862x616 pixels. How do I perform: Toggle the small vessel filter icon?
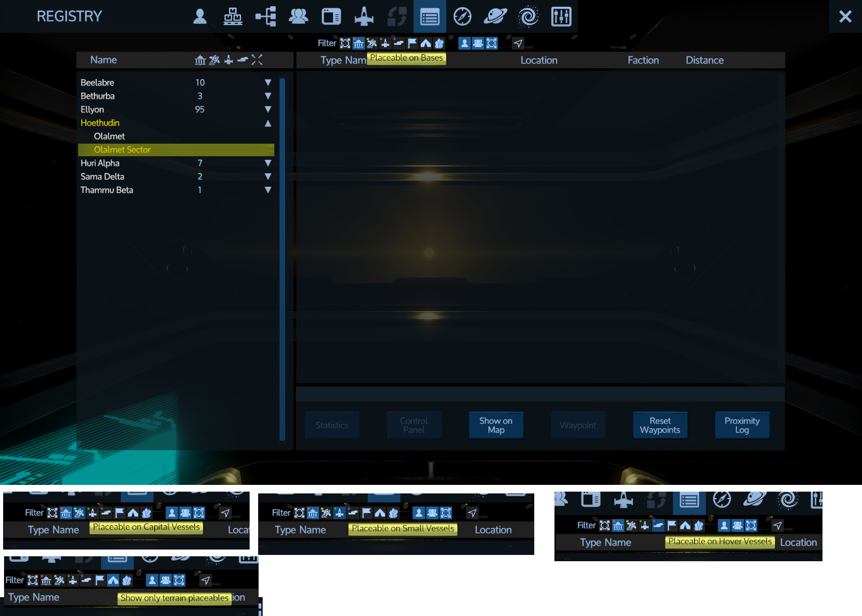coord(385,44)
